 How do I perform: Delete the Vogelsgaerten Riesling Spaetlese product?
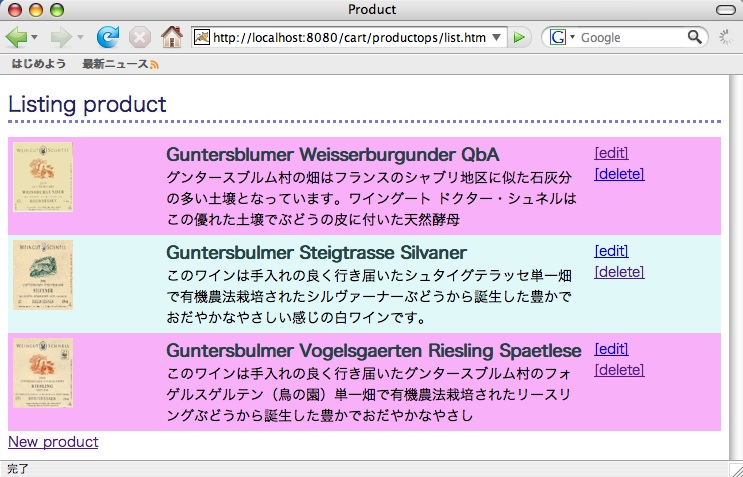pyautogui.click(x=619, y=370)
